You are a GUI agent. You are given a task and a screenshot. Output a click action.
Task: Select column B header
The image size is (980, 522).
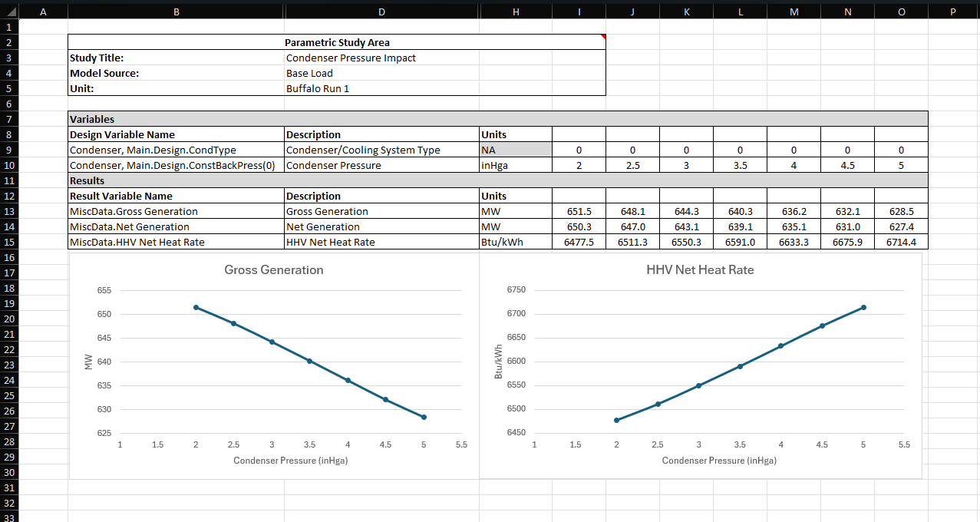(177, 12)
